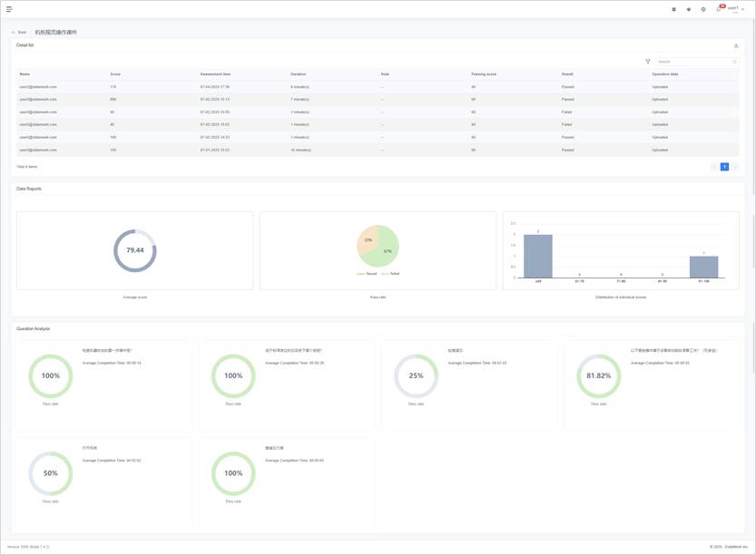Toggle the Passed legend in pie chart
Screen dimensions: 756x555
pyautogui.click(x=368, y=273)
